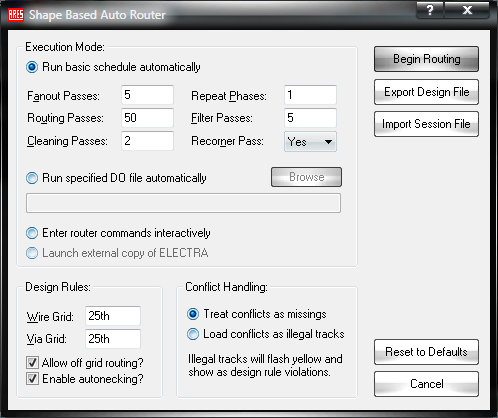This screenshot has width=498, height=418.
Task: Select Treat conflicts as missings
Action: click(193, 314)
